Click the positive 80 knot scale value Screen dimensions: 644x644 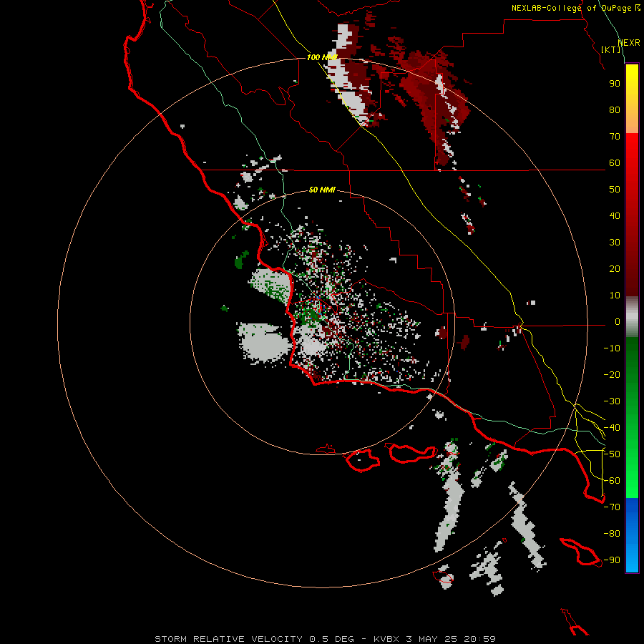[615, 109]
